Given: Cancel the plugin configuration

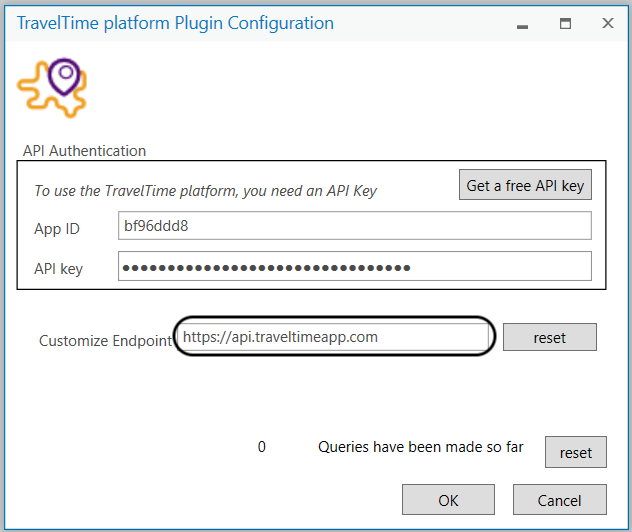Looking at the screenshot, I should pyautogui.click(x=560, y=500).
